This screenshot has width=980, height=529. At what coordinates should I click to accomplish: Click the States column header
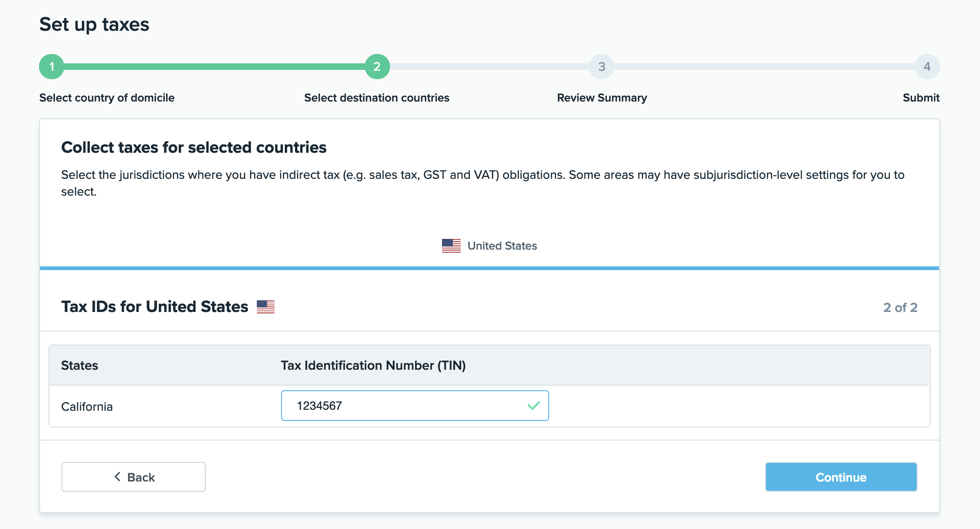point(80,366)
